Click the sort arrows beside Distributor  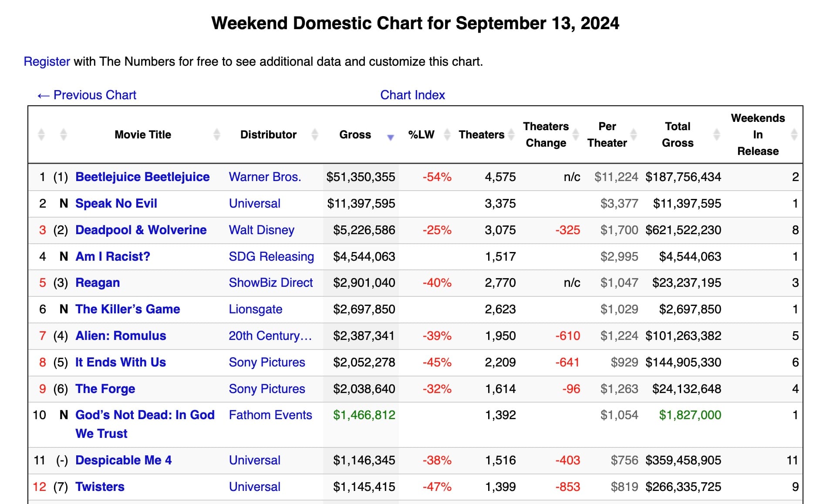(315, 134)
